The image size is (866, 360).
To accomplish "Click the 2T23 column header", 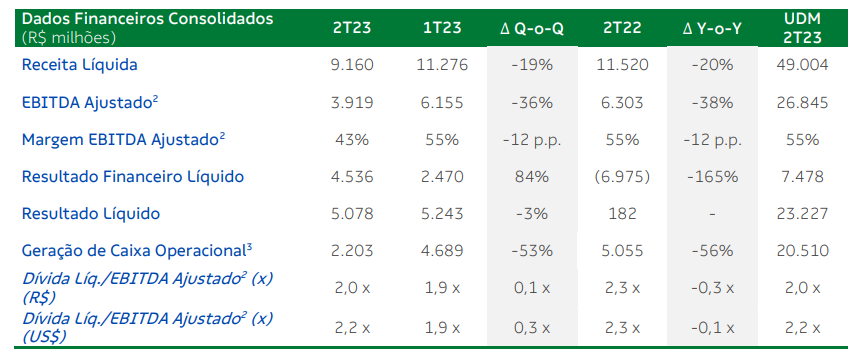I will pyautogui.click(x=352, y=28).
